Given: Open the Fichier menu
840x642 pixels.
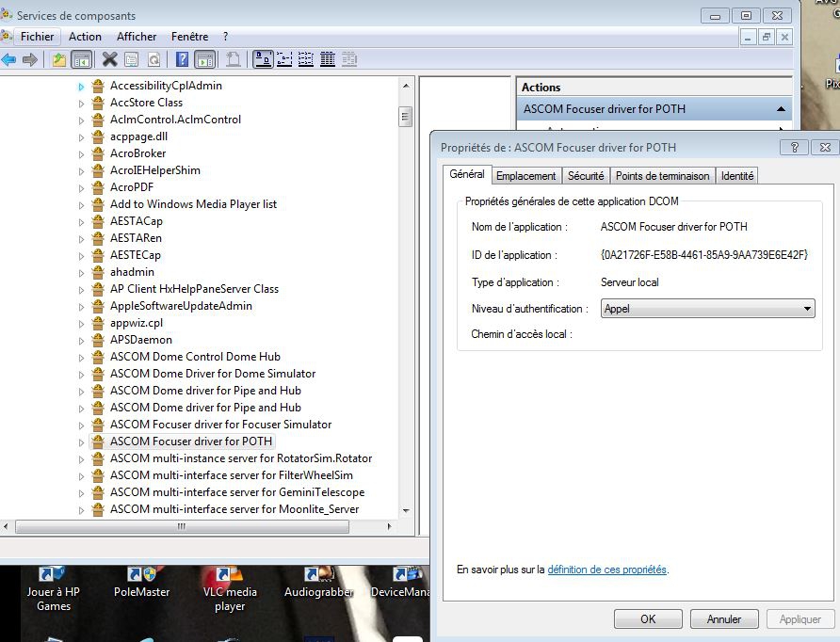Looking at the screenshot, I should pos(37,37).
